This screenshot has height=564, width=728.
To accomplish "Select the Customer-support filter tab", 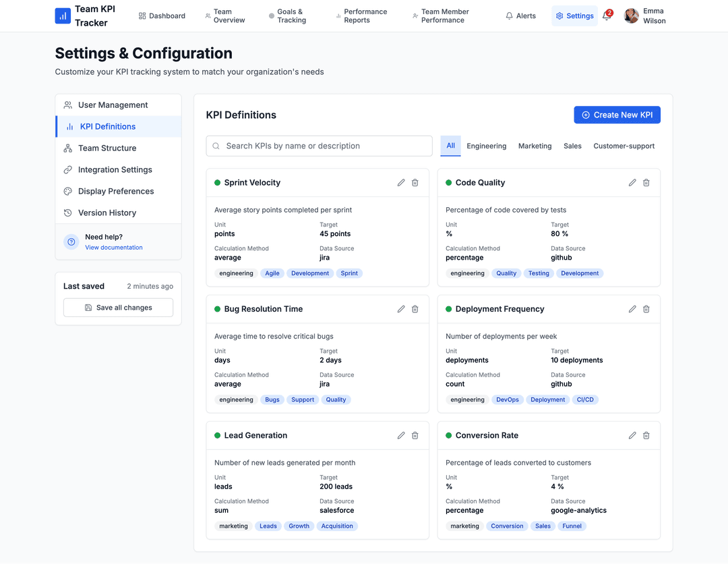I will pos(624,146).
